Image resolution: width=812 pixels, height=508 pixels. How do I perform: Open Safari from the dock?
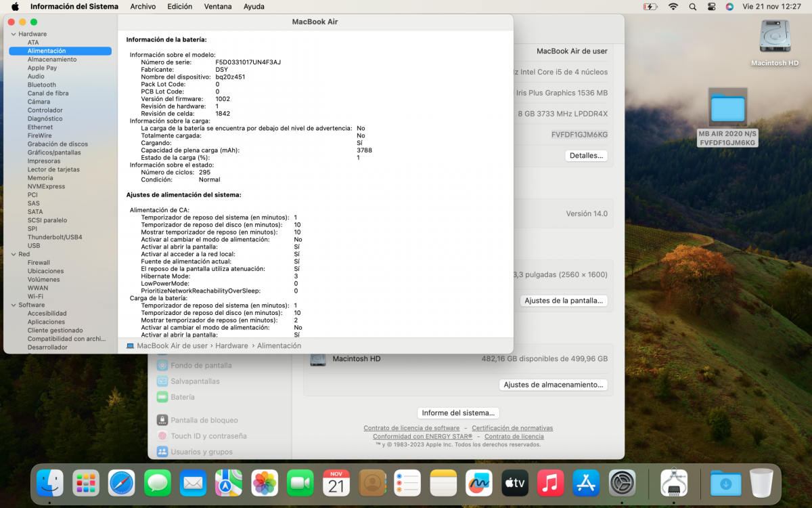tap(122, 483)
